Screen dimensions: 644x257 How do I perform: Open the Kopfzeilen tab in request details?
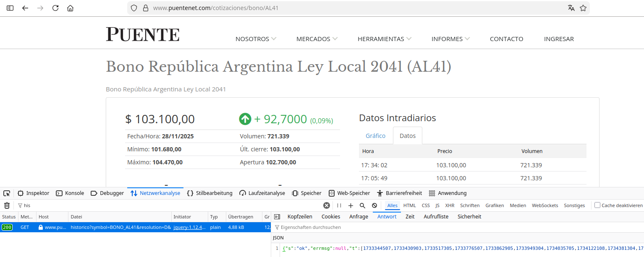click(300, 217)
